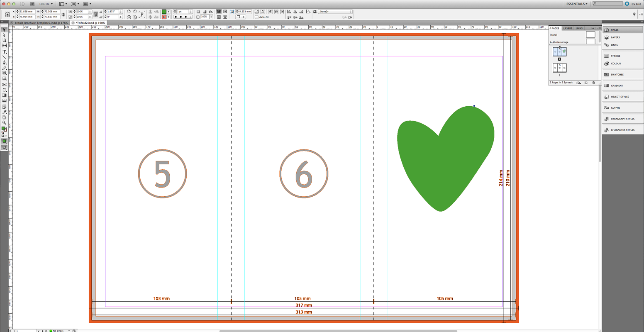Click the quick apply lightning icon

[634, 14]
